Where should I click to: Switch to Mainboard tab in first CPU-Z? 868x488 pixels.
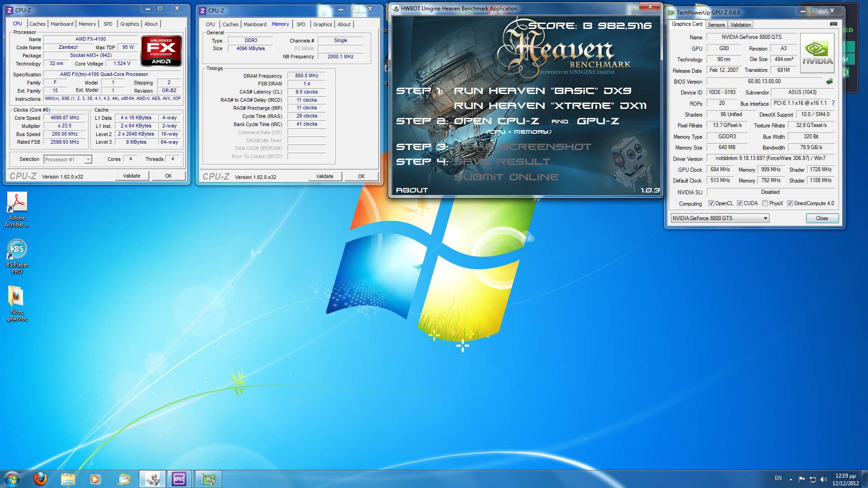[62, 24]
